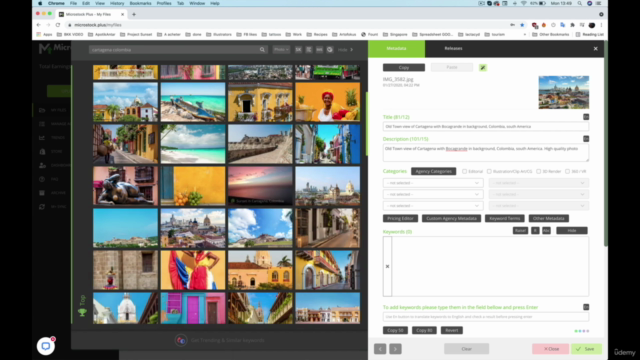640x360 pixels.
Task: Open the Apple menu
Action: (x=40, y=3)
